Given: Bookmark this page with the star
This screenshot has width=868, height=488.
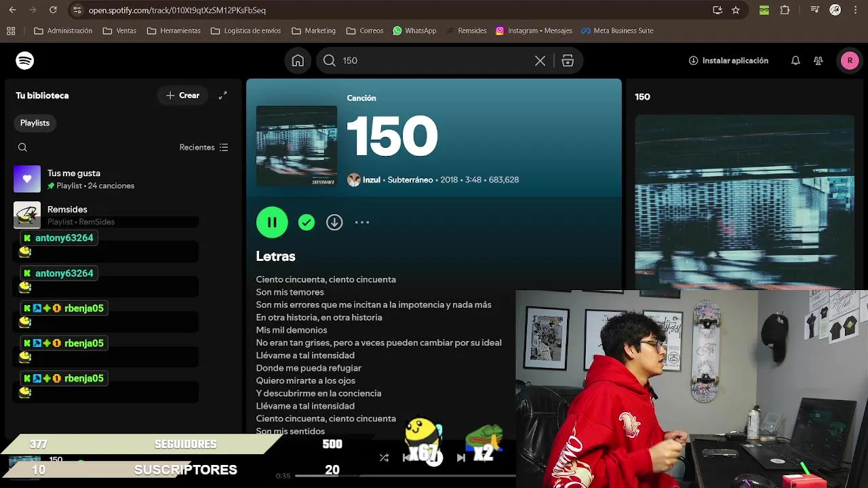Looking at the screenshot, I should pyautogui.click(x=736, y=10).
